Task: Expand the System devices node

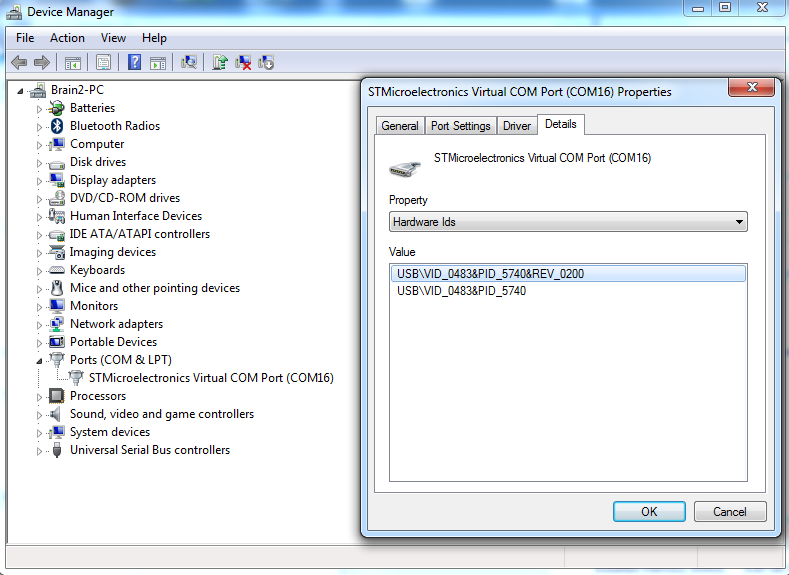Action: 39,433
